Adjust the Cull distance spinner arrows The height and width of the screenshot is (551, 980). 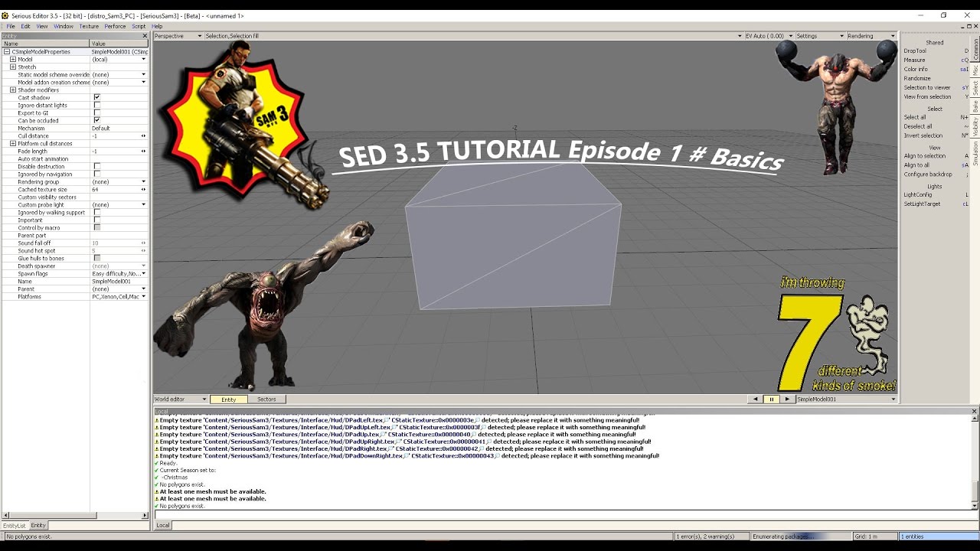(x=143, y=135)
